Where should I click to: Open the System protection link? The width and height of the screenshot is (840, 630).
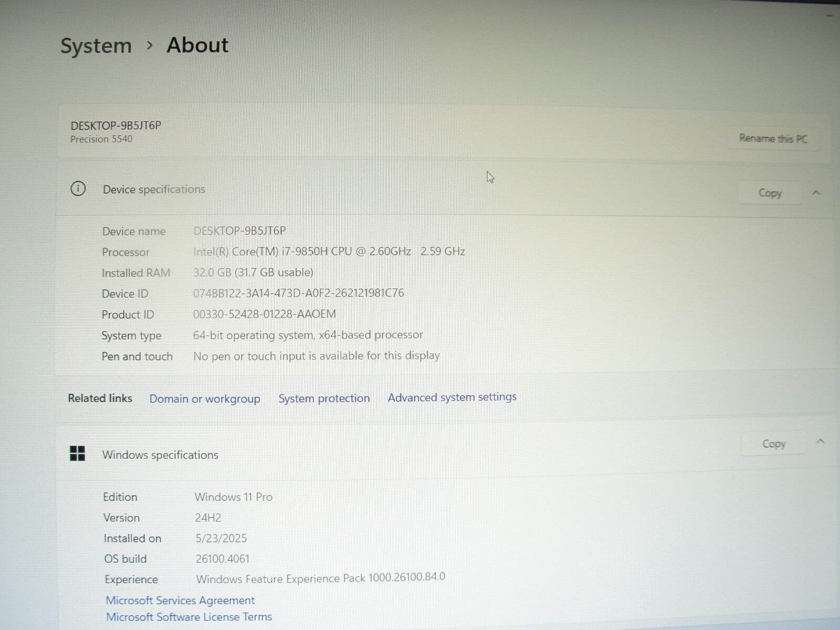(x=324, y=398)
